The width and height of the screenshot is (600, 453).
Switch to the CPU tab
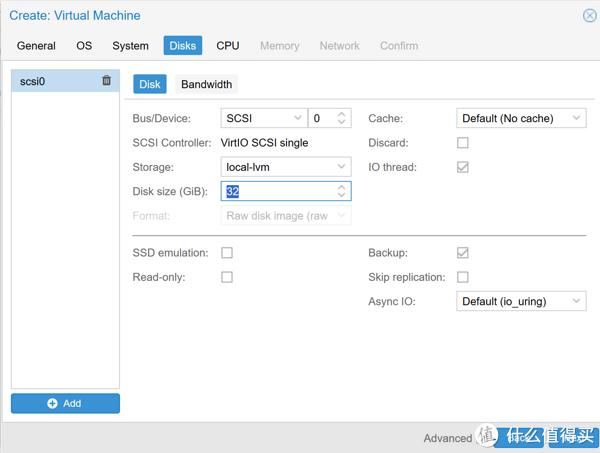click(228, 46)
